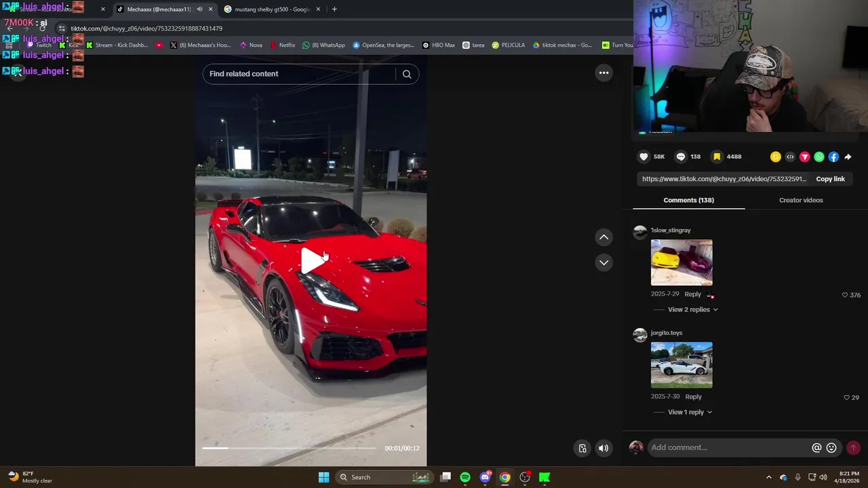Click the Add comment input field
Viewport: 868px width, 488px height.
(729, 447)
